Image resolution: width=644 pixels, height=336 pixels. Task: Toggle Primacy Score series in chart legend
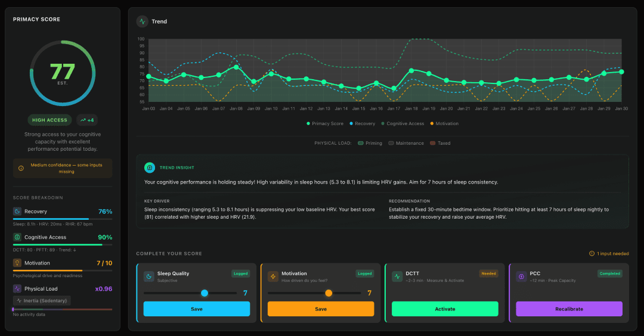pyautogui.click(x=325, y=123)
